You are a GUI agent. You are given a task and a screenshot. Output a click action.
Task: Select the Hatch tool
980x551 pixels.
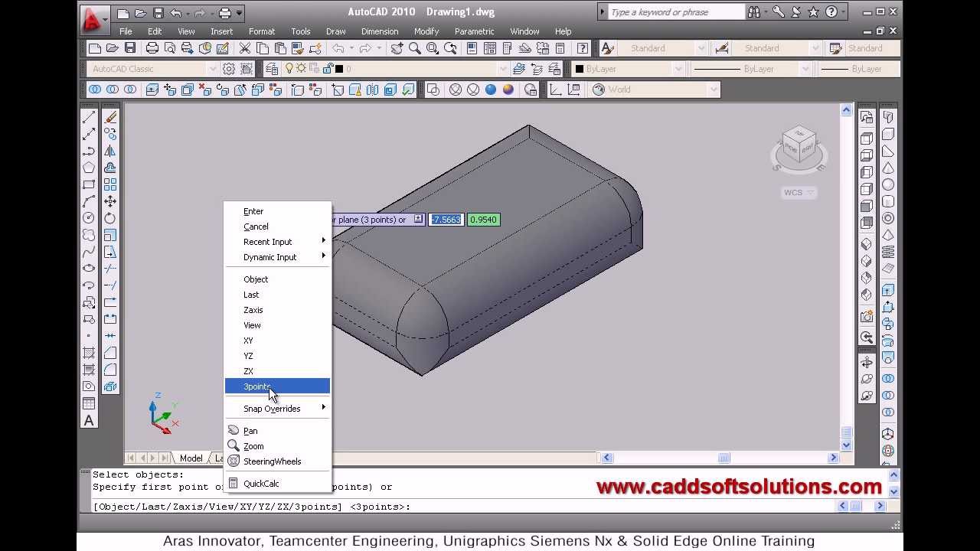[89, 353]
